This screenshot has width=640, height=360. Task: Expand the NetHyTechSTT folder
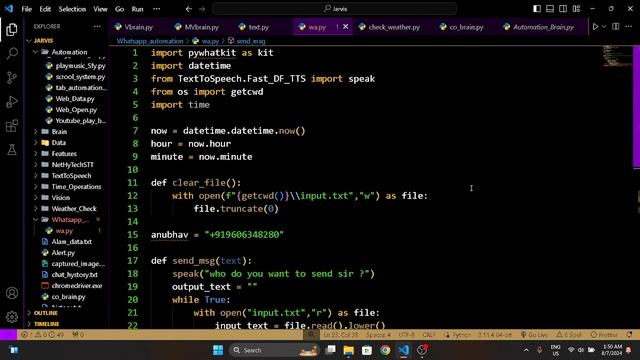(x=36, y=165)
